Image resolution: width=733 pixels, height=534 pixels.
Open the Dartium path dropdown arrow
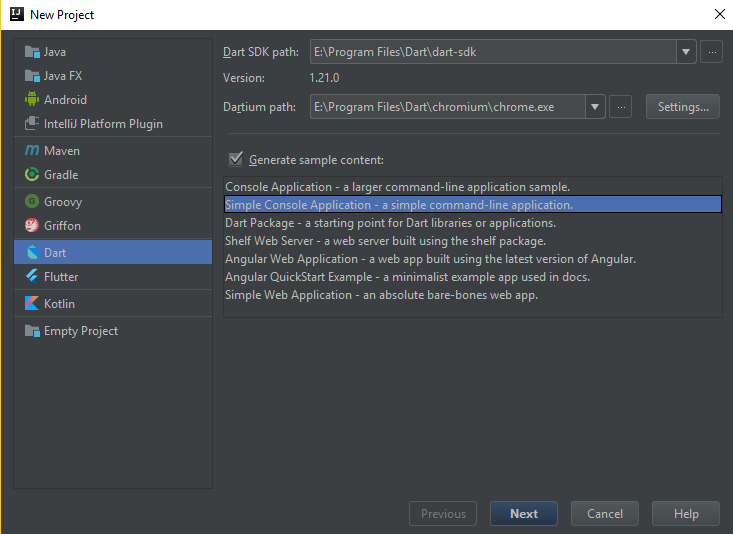pos(596,106)
